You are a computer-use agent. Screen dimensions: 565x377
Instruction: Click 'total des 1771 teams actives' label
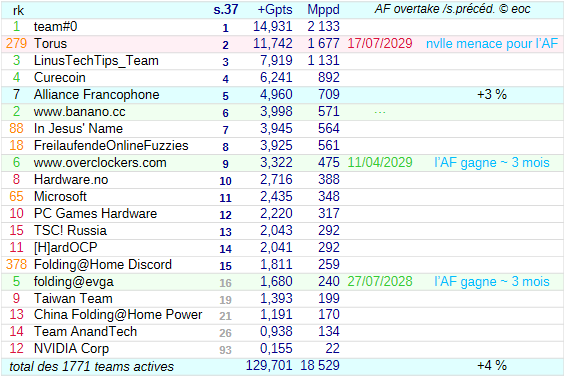point(92,367)
